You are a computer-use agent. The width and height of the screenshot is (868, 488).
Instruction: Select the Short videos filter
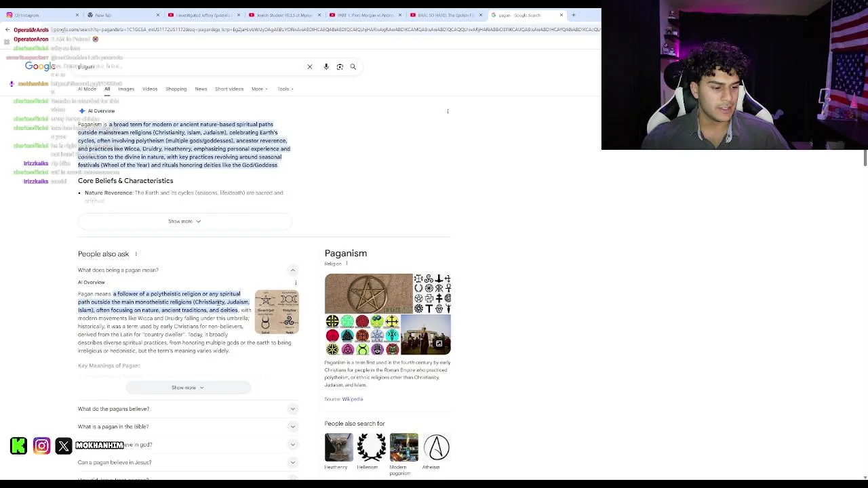[229, 89]
